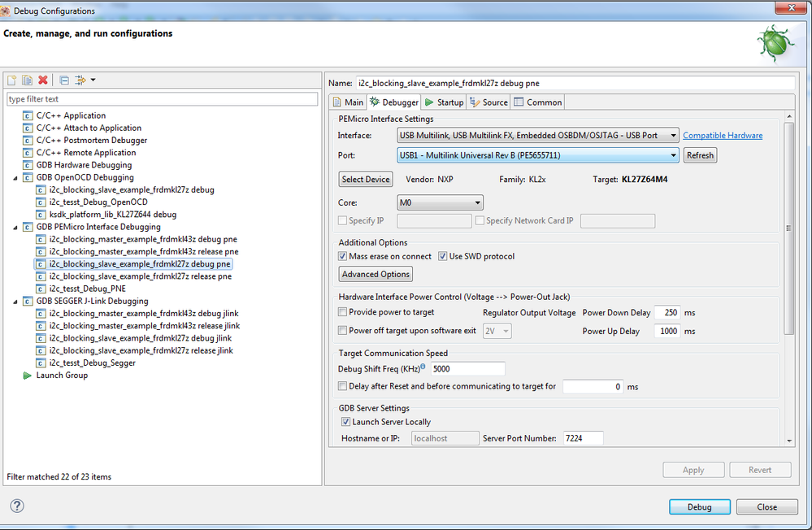Click the type filter text field

coord(162,99)
